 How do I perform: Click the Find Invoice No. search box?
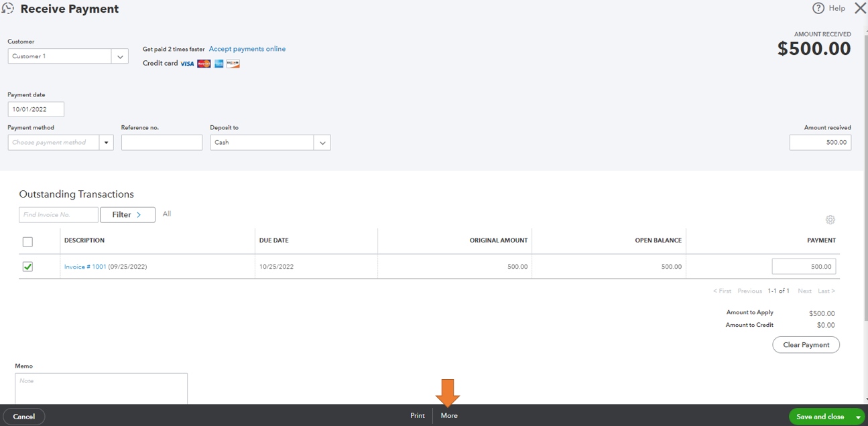click(58, 214)
